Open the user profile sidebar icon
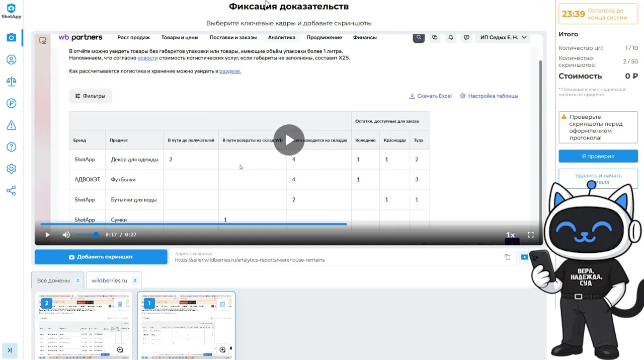The width and height of the screenshot is (644, 360). [11, 60]
